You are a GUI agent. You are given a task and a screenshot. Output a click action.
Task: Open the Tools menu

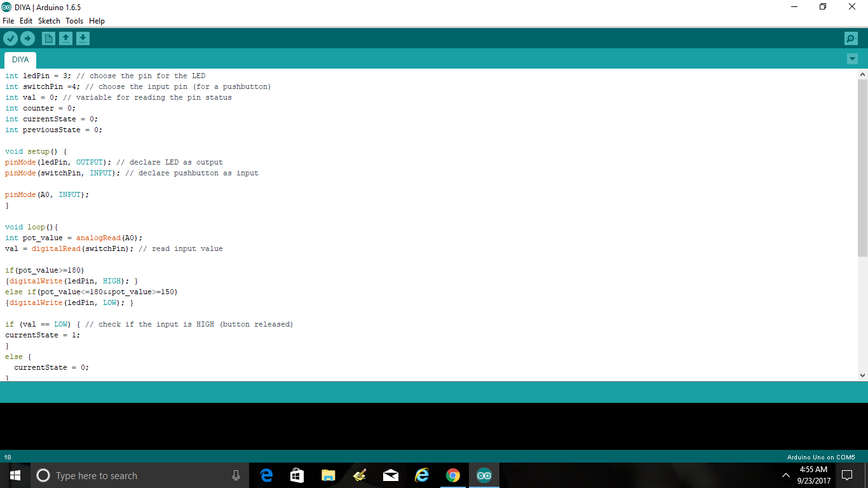point(74,21)
